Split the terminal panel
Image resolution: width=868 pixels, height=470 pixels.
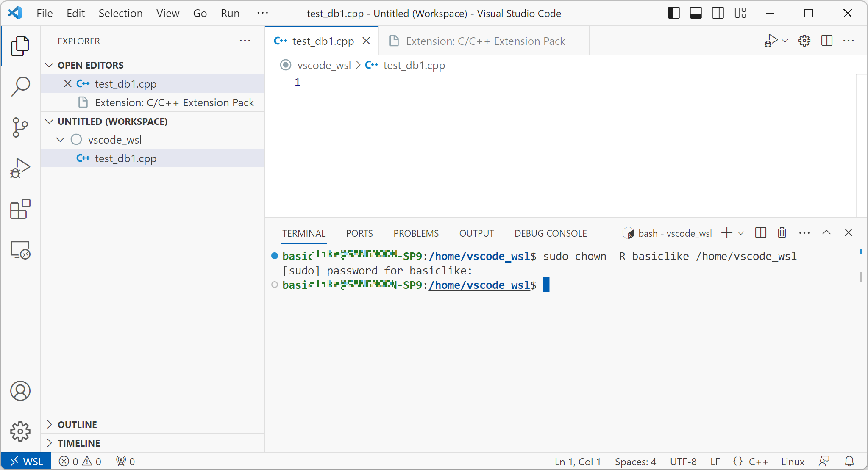coord(760,233)
